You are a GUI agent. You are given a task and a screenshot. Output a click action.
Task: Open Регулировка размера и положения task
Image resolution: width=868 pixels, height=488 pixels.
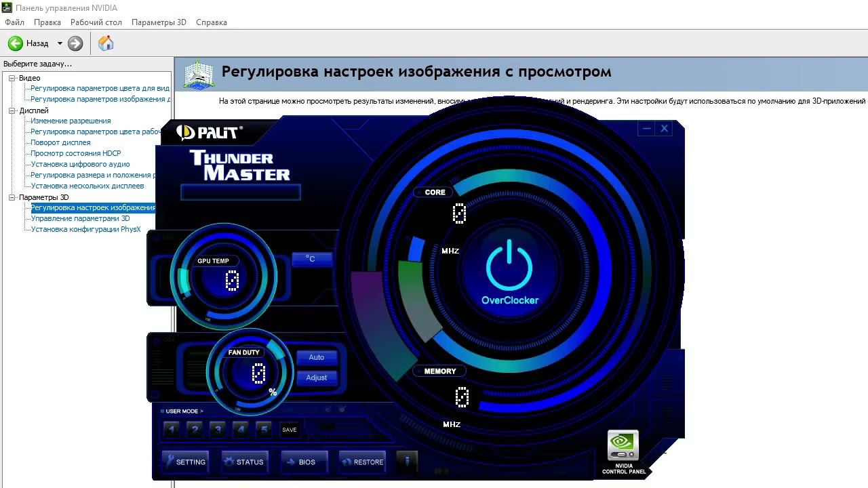(x=94, y=175)
